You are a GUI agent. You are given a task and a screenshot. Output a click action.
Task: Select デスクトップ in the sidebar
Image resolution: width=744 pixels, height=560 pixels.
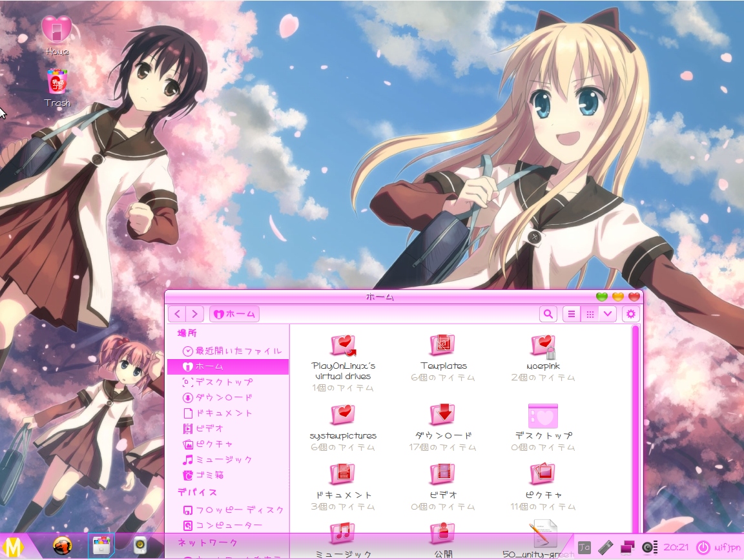pos(228,382)
